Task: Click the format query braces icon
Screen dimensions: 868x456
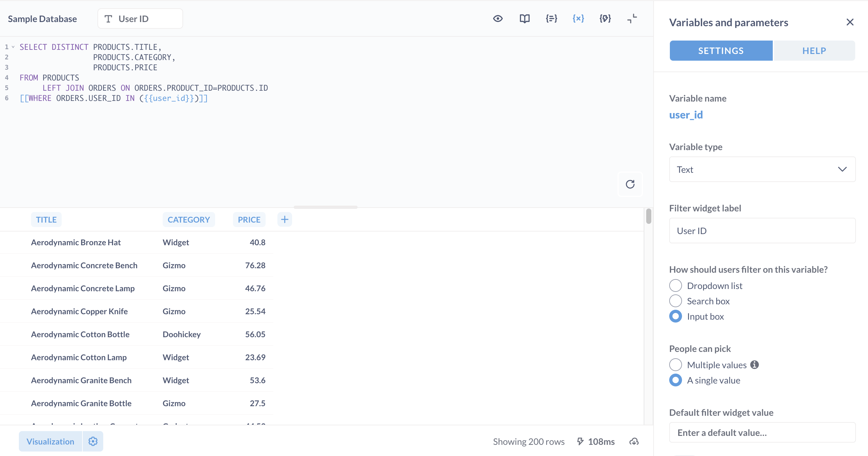Action: coord(551,19)
